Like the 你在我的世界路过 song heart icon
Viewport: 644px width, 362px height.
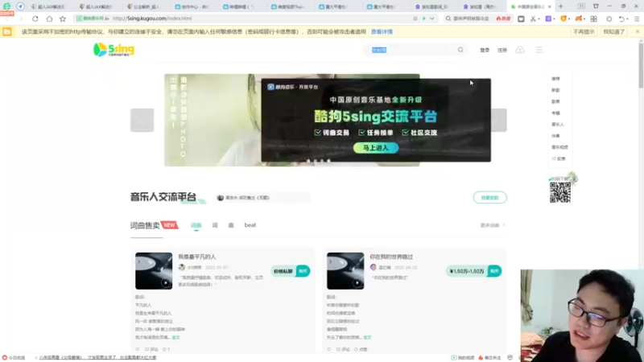click(329, 349)
